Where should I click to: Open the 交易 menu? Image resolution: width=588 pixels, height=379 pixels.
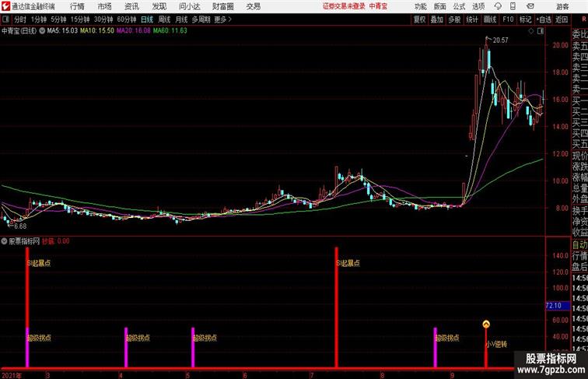254,6
